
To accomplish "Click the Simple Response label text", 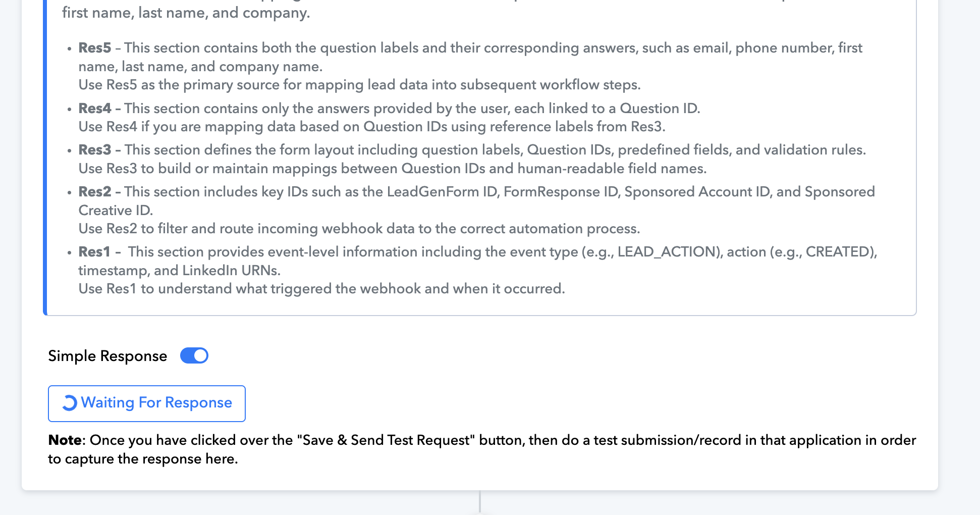I will coord(107,356).
